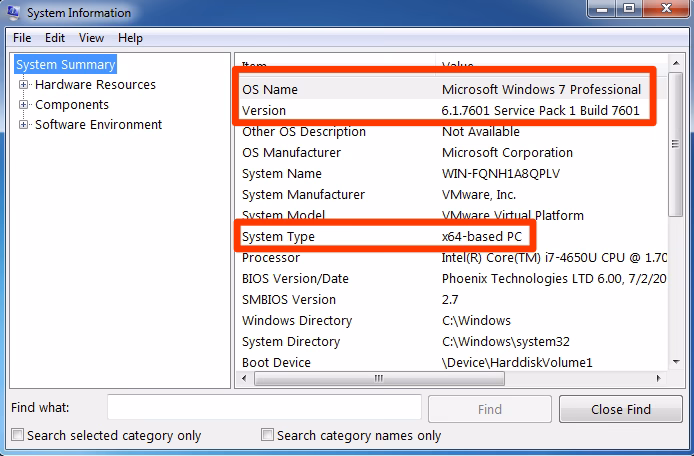694x456 pixels.
Task: Click the vertical scrollbar down arrow
Action: tap(677, 362)
